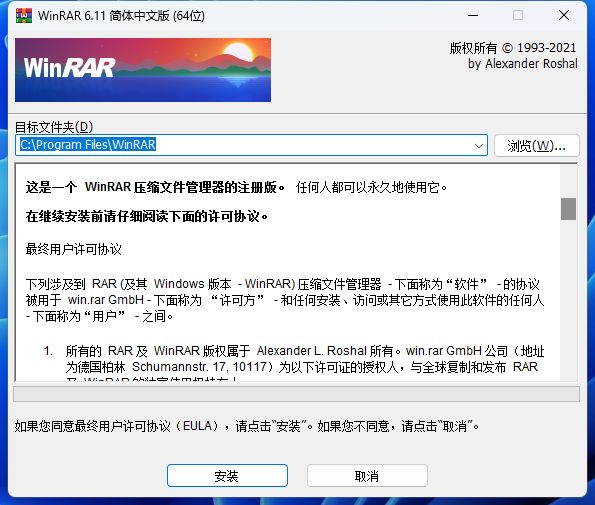Click the 最终用户许可协议 heading text
The image size is (595, 505).
74,249
